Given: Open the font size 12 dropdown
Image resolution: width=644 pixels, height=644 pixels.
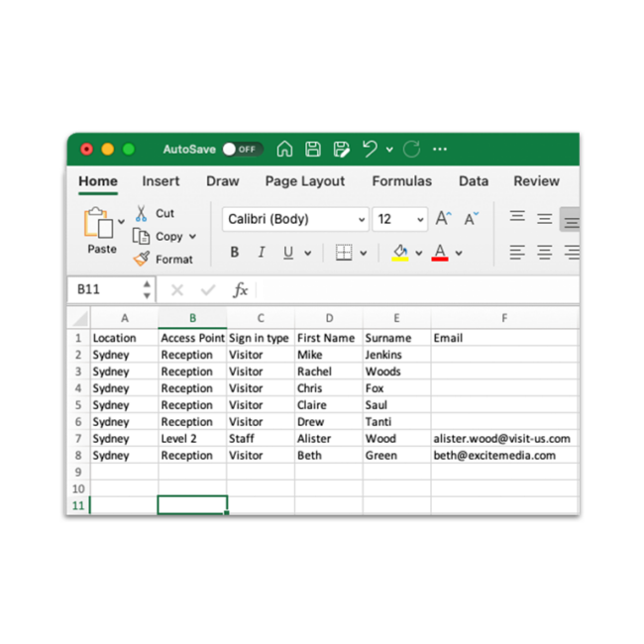Looking at the screenshot, I should [x=400, y=219].
